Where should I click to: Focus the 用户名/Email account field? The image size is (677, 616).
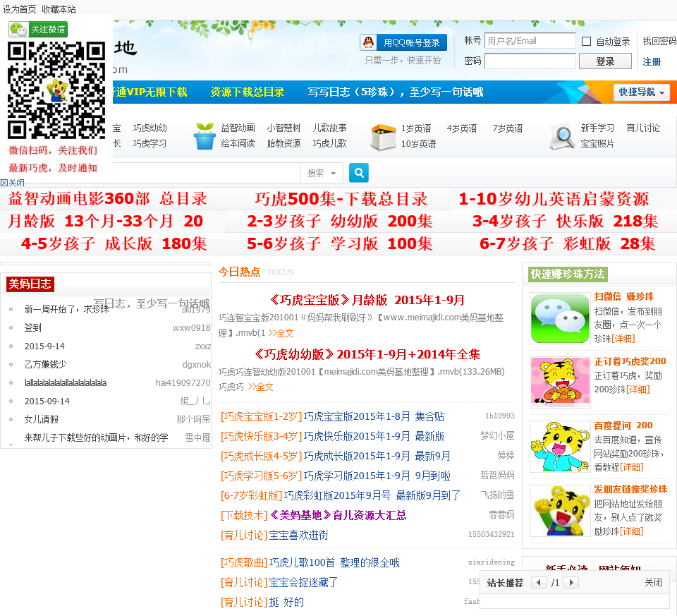(x=530, y=41)
